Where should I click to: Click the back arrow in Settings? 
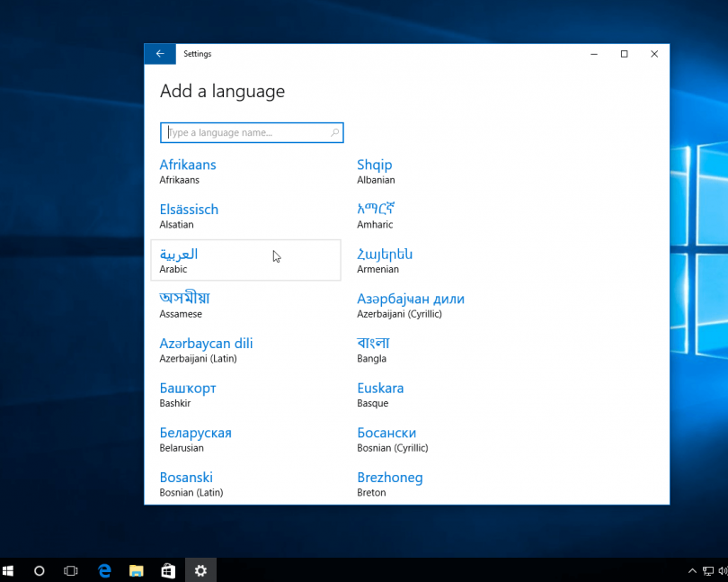[160, 54]
